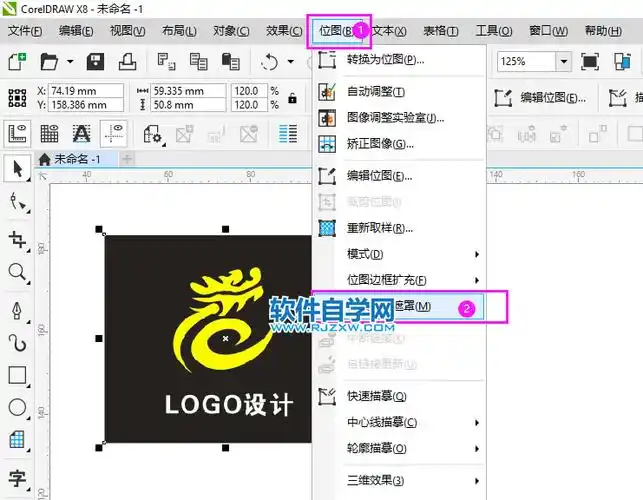Activate the Text tool (字)
643x500 pixels.
16,477
